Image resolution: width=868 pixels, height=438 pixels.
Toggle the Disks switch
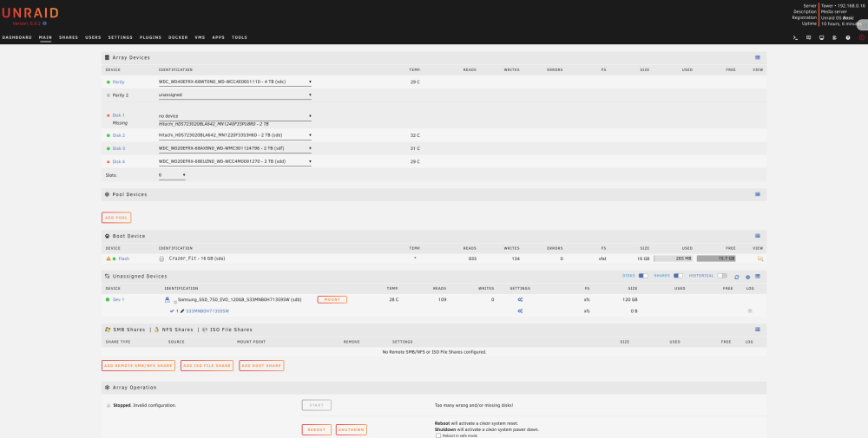coord(643,276)
